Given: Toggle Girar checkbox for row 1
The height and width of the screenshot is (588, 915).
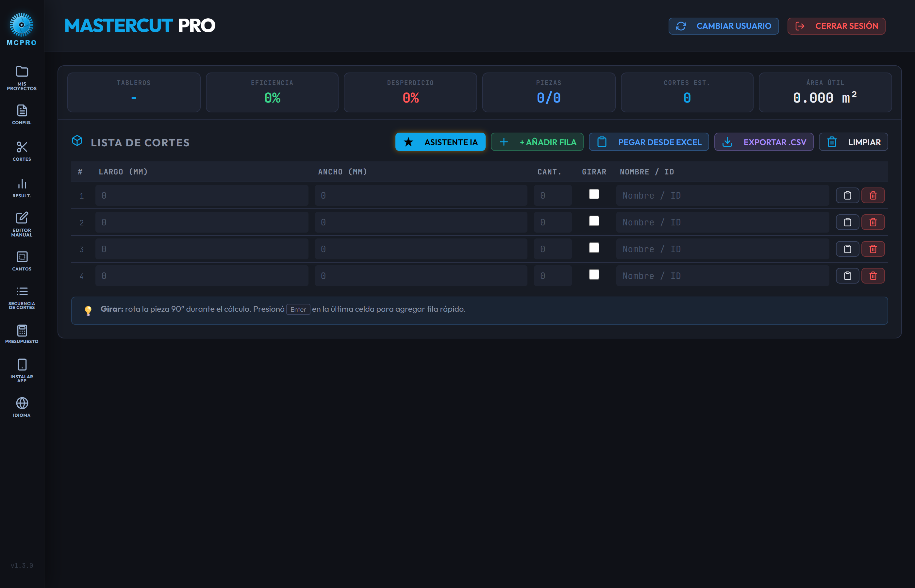Looking at the screenshot, I should pyautogui.click(x=594, y=194).
